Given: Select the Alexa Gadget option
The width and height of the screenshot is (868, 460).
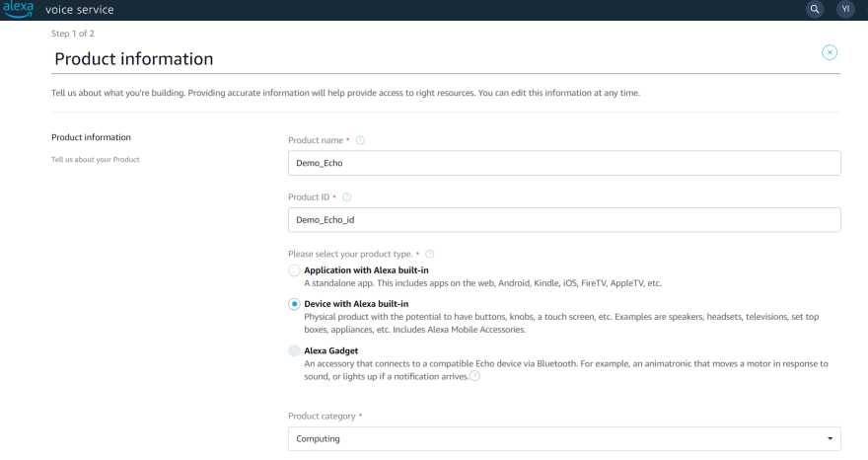Looking at the screenshot, I should pyautogui.click(x=294, y=350).
